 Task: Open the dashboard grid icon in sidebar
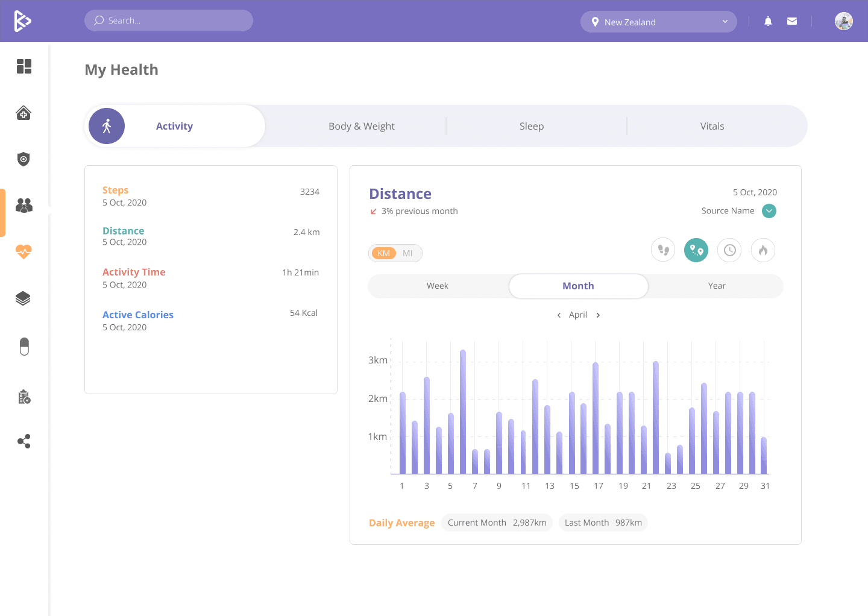point(24,66)
